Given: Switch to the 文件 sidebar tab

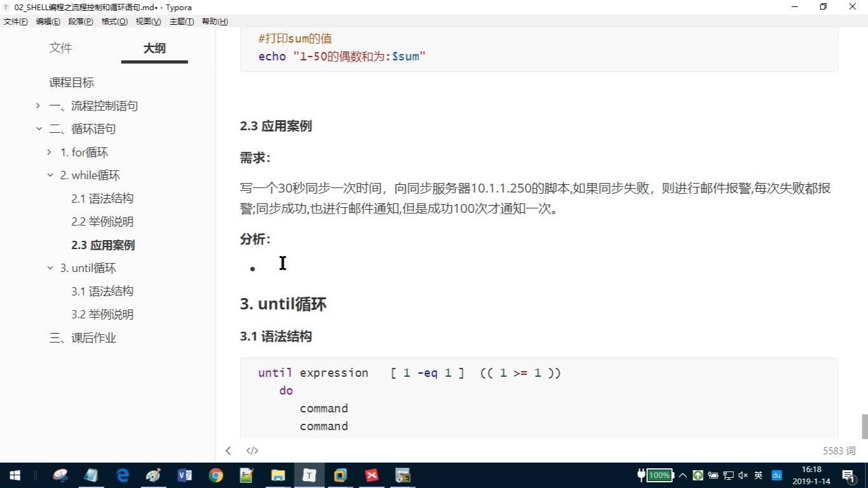Looking at the screenshot, I should (x=61, y=48).
